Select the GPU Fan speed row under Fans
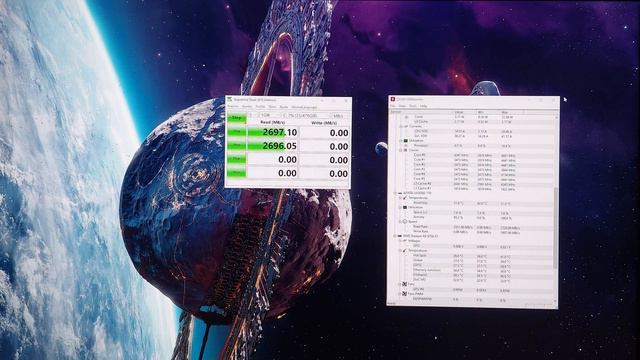Screen dimensions: 640x360 471,289
